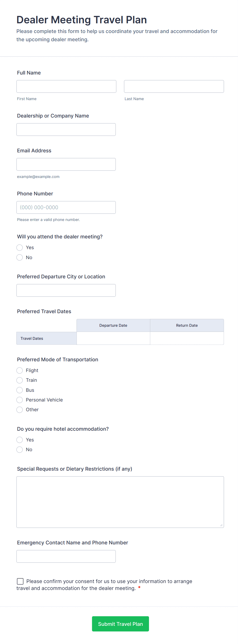238x644 pixels.
Task: Select No for attending the dealer meeting
Action: (x=20, y=257)
